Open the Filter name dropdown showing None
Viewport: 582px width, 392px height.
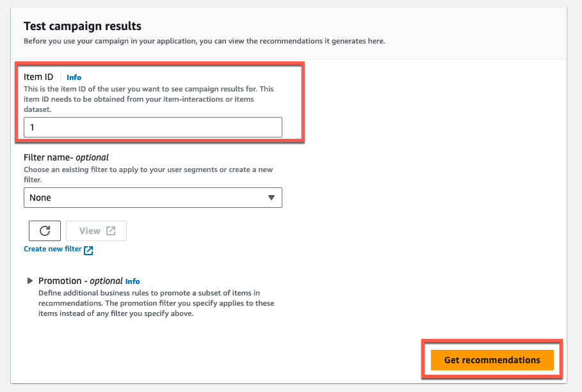coord(153,198)
